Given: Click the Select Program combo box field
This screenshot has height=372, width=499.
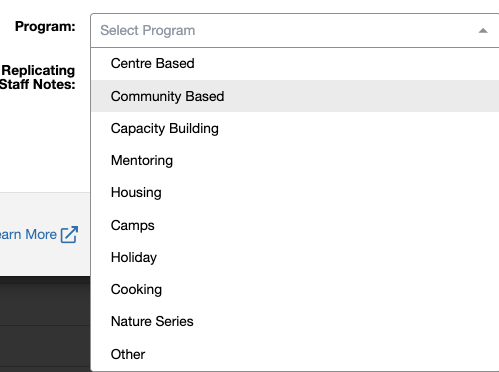Looking at the screenshot, I should [x=295, y=31].
